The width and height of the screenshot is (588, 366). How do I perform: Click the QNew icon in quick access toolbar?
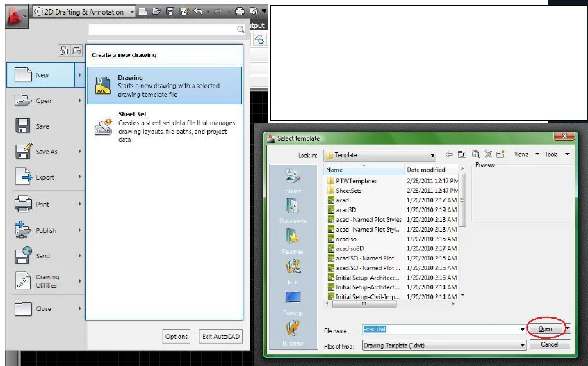point(142,11)
